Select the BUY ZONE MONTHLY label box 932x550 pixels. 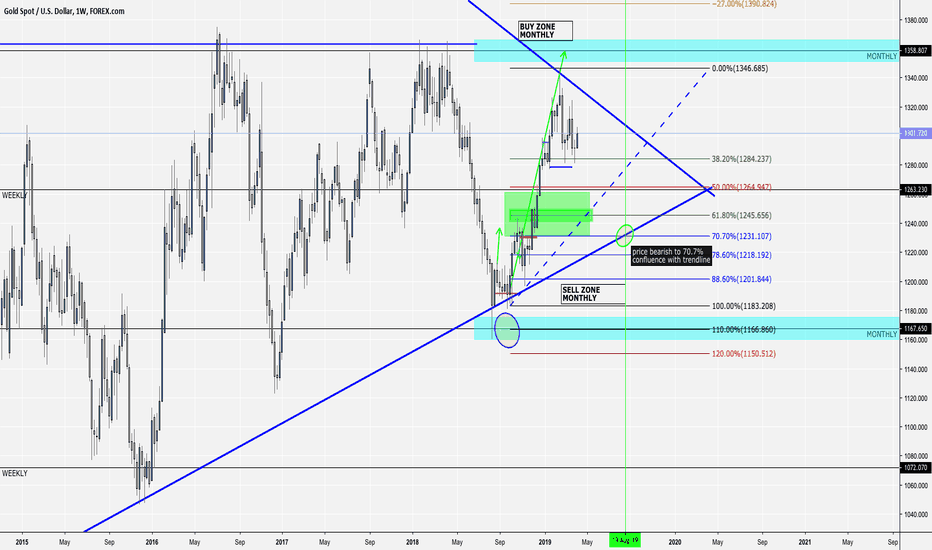pyautogui.click(x=546, y=31)
